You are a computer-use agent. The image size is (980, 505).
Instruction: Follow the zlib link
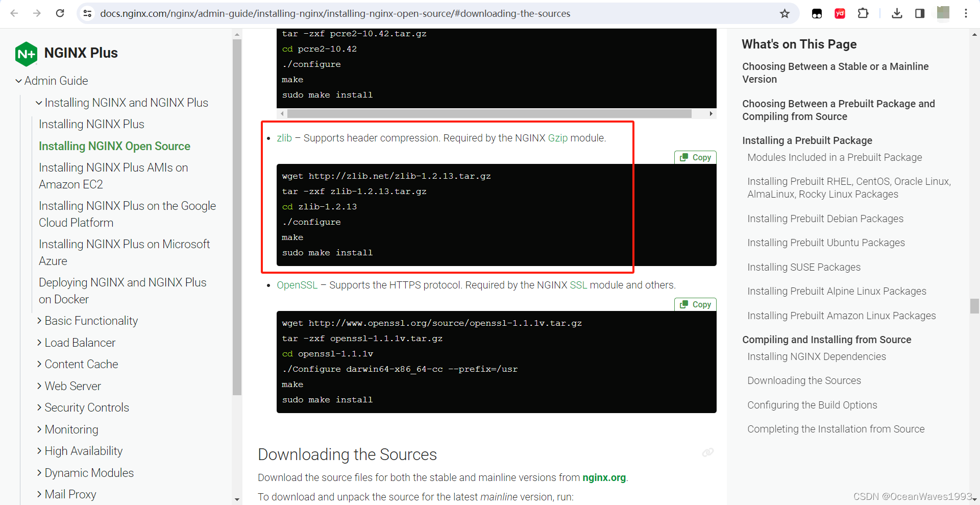[x=284, y=138]
